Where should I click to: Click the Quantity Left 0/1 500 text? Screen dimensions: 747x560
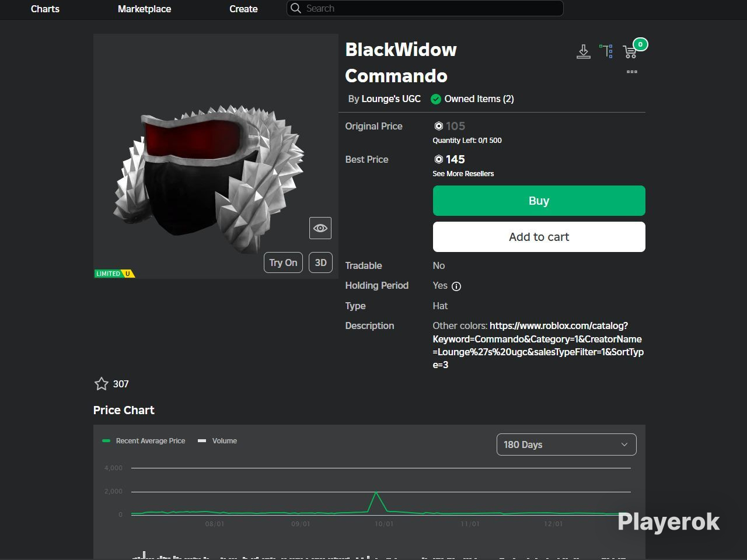467,141
